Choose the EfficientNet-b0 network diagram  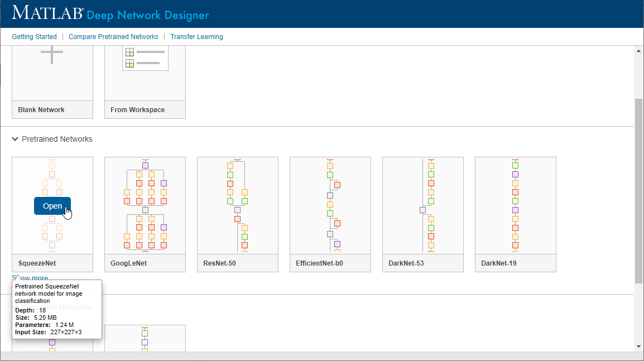click(330, 205)
